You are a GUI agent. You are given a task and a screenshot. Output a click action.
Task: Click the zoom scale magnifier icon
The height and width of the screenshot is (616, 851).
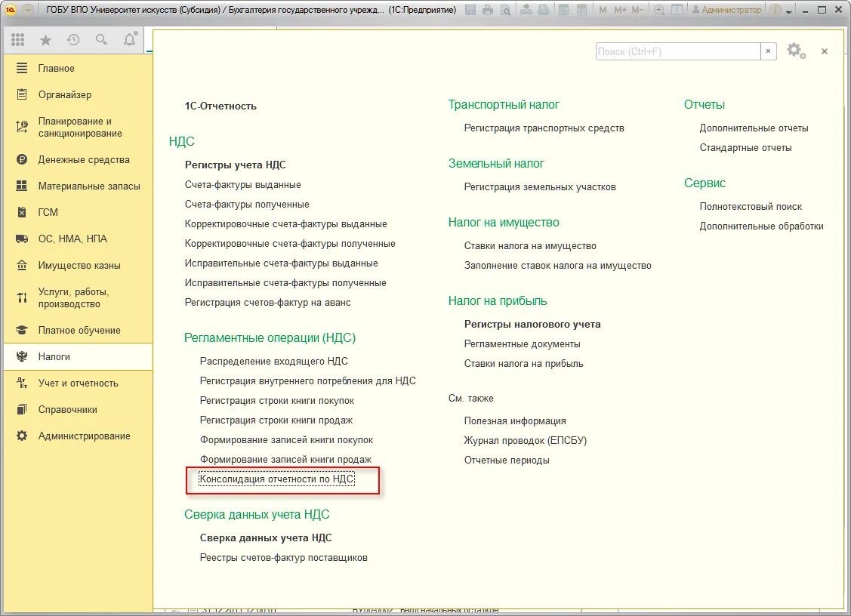coord(659,10)
